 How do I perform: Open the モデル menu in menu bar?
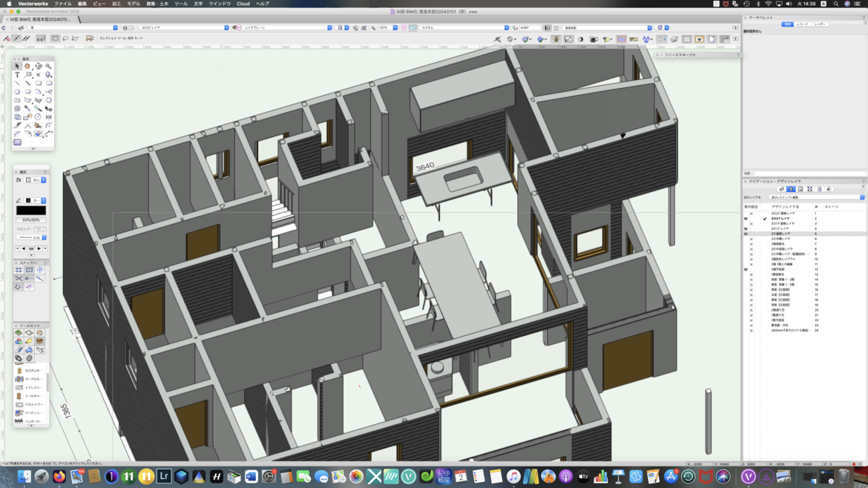click(x=134, y=4)
